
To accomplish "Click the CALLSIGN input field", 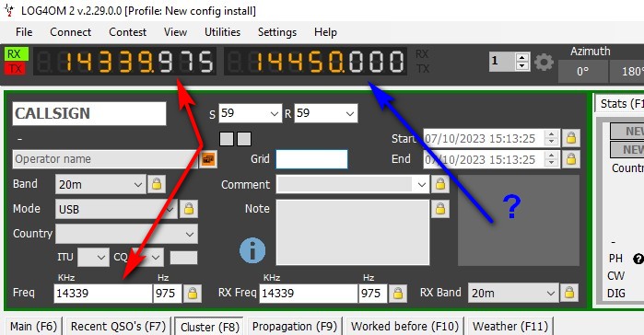I will pos(89,113).
